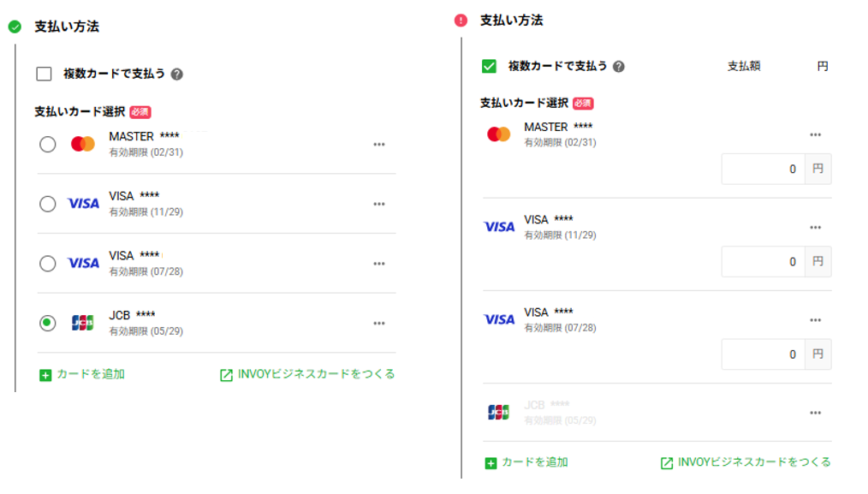Screen dimensions: 868x494
Task: Click the green plus icon next to カードを追加 on left
Action: [x=45, y=376]
